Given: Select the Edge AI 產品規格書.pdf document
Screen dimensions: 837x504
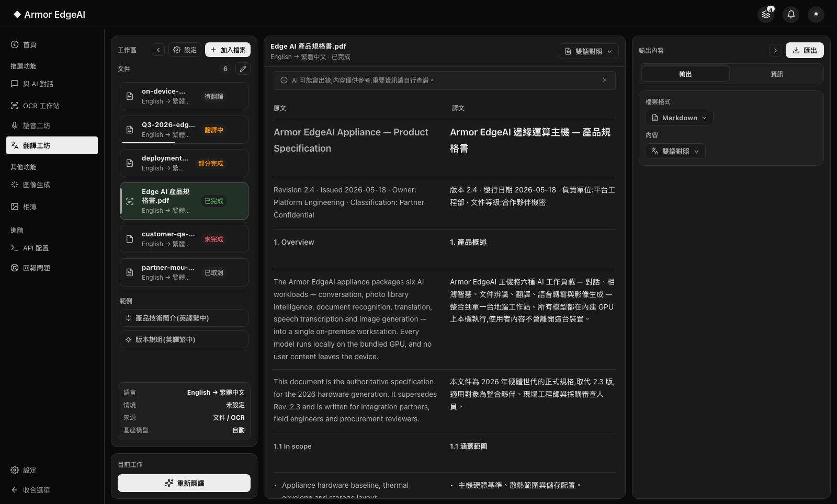Looking at the screenshot, I should tap(184, 201).
